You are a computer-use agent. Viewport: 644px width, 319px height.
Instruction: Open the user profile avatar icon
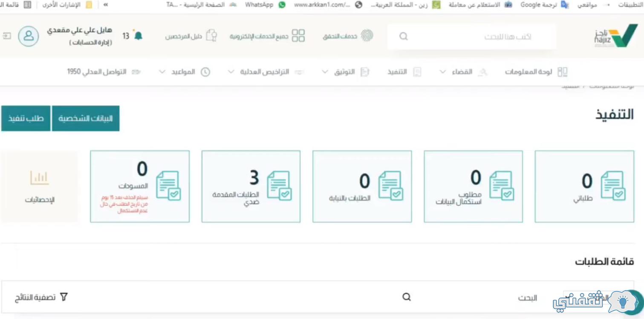click(29, 36)
